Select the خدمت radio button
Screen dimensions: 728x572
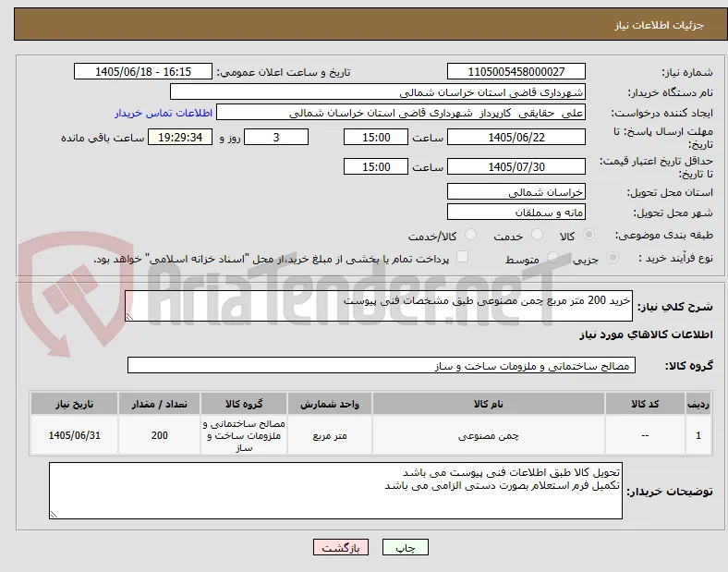click(537, 235)
